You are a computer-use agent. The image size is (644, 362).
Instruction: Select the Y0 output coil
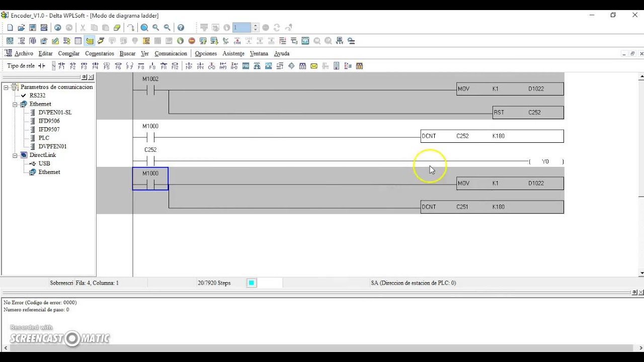pyautogui.click(x=546, y=161)
